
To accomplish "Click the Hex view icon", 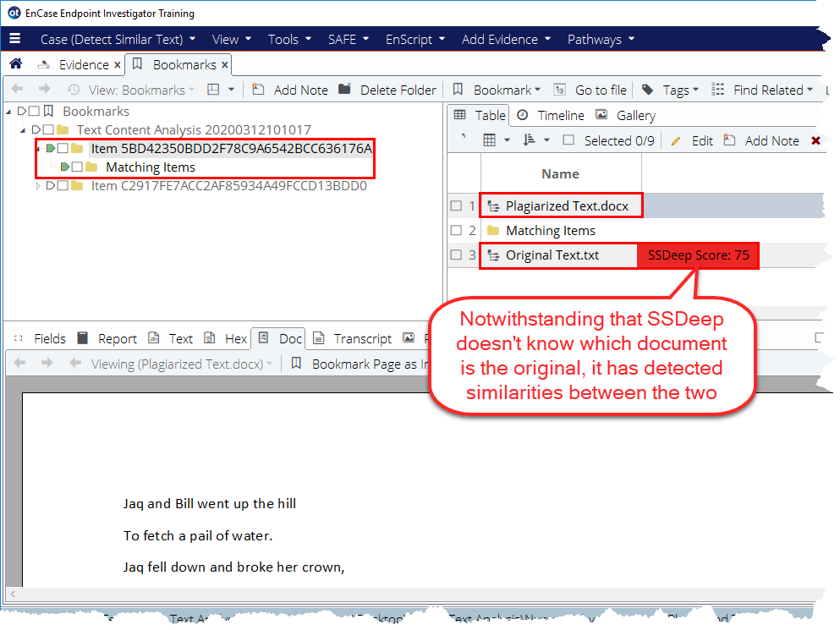I will 210,337.
